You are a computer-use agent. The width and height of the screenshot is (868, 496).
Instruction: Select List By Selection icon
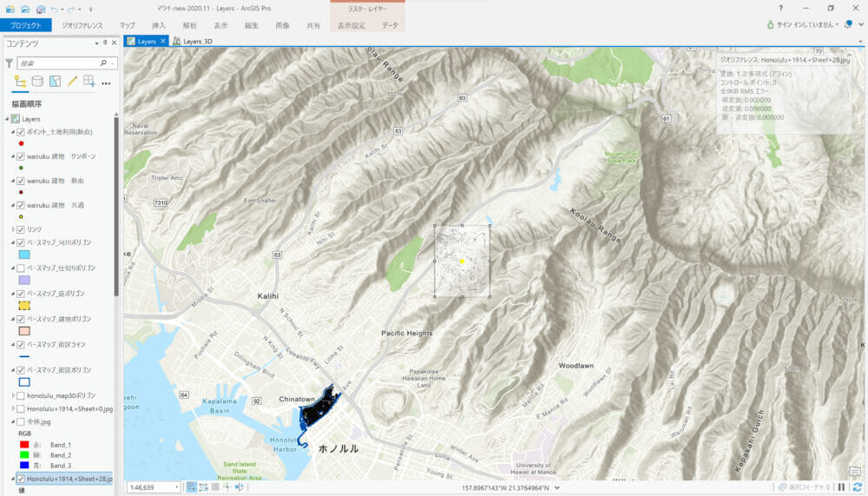(x=55, y=82)
